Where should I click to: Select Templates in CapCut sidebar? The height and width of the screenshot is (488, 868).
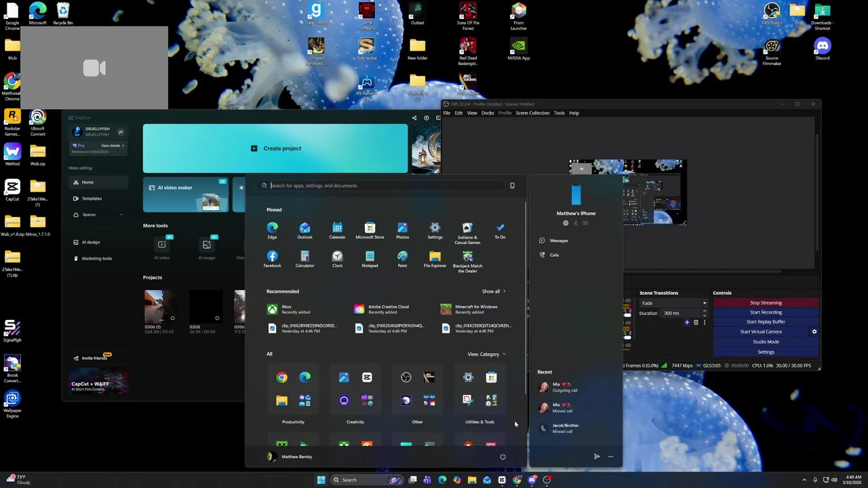(x=98, y=198)
